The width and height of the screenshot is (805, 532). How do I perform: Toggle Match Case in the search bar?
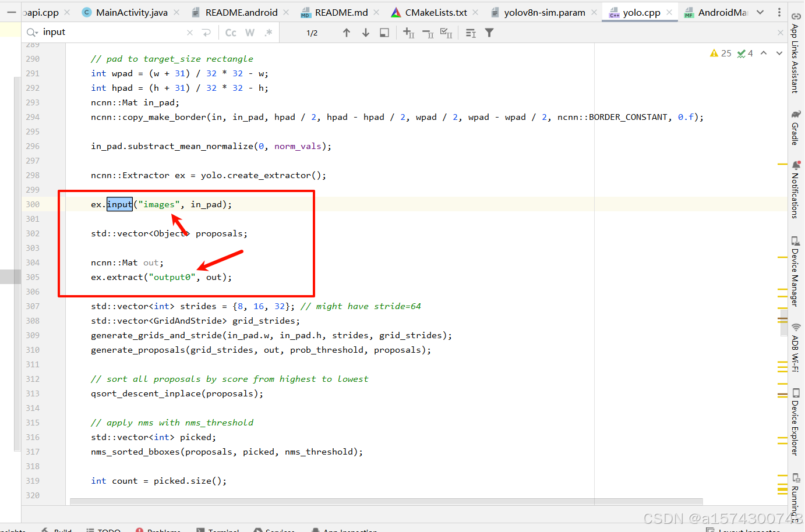(231, 33)
